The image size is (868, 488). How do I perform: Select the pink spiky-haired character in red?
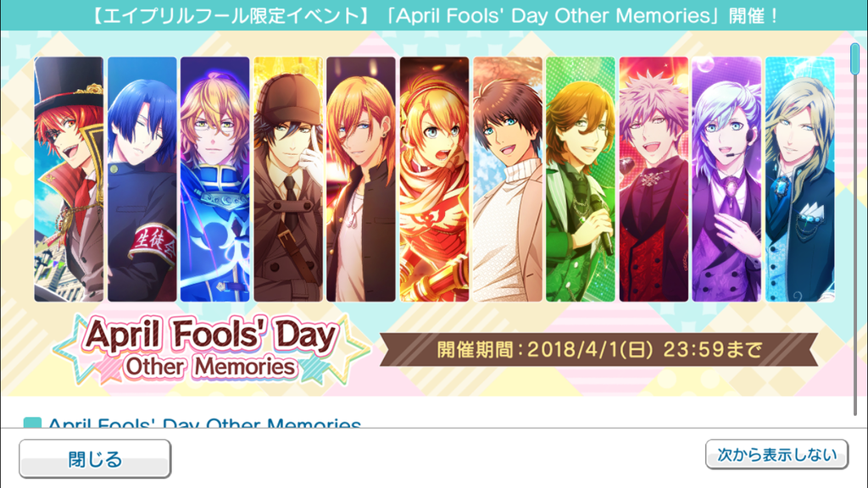click(x=654, y=180)
